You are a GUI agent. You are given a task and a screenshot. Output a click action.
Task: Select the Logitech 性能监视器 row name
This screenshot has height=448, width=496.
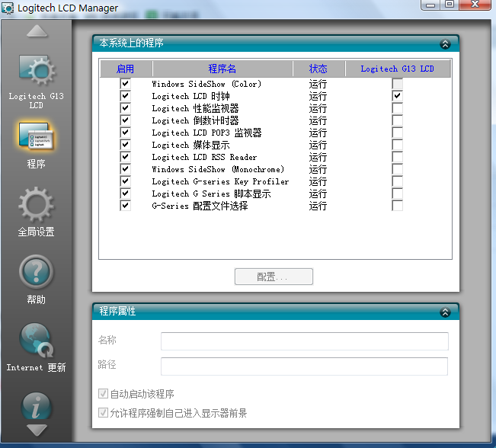195,108
